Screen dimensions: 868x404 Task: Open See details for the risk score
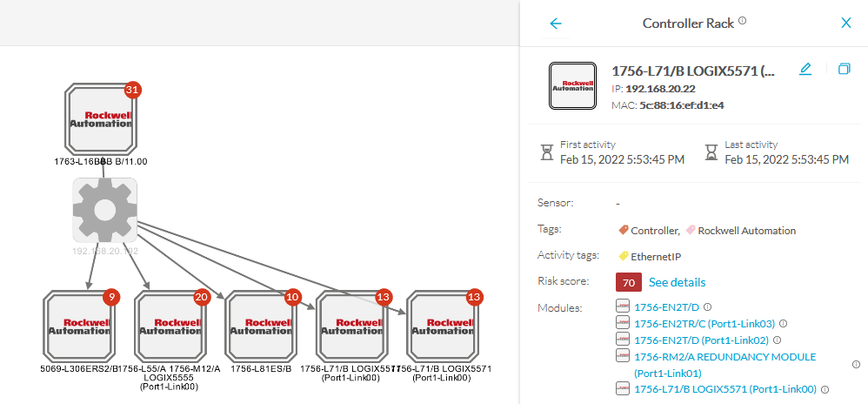tap(677, 283)
